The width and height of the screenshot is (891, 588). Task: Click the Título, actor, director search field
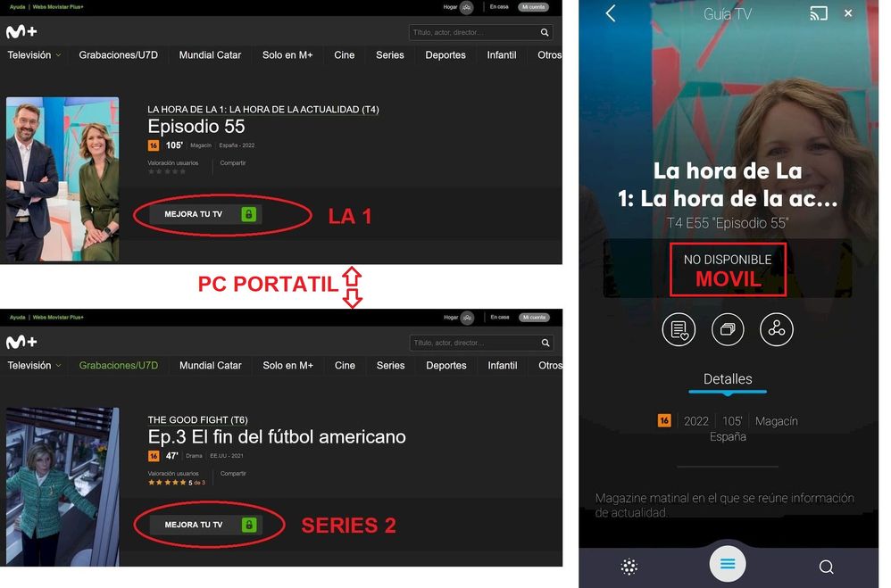(x=474, y=32)
